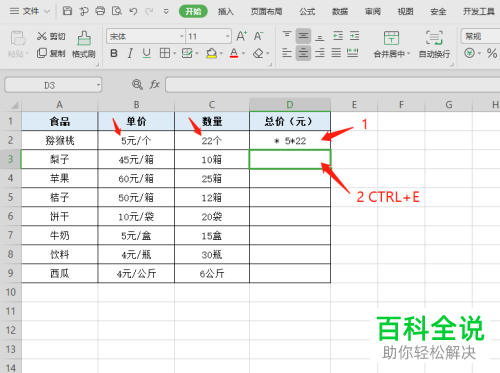Screen dimensions: 500x373
Task: Click the Cut (剪切) button
Action: point(51,36)
